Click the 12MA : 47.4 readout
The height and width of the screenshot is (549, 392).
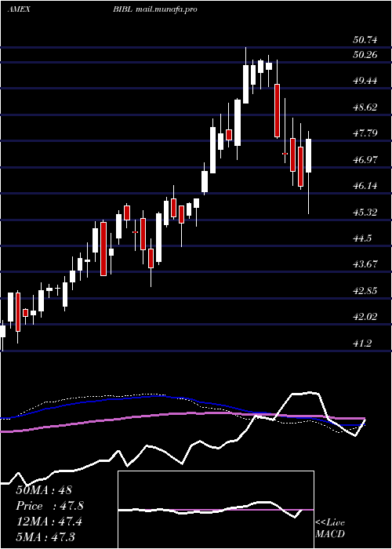49,522
